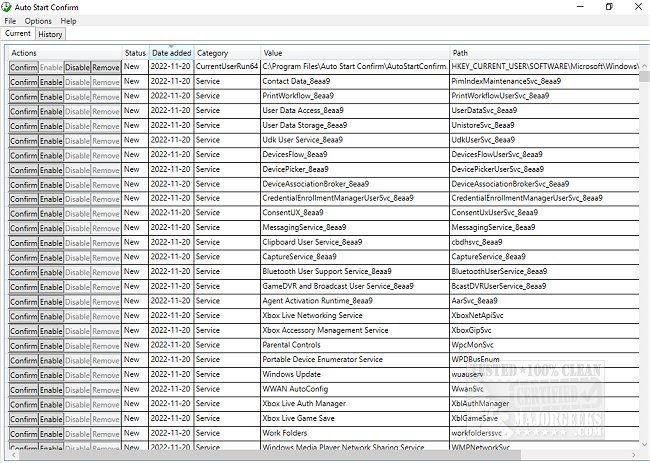
Task: Confirm the Udk User Service_8eaa9 row
Action: [x=24, y=141]
